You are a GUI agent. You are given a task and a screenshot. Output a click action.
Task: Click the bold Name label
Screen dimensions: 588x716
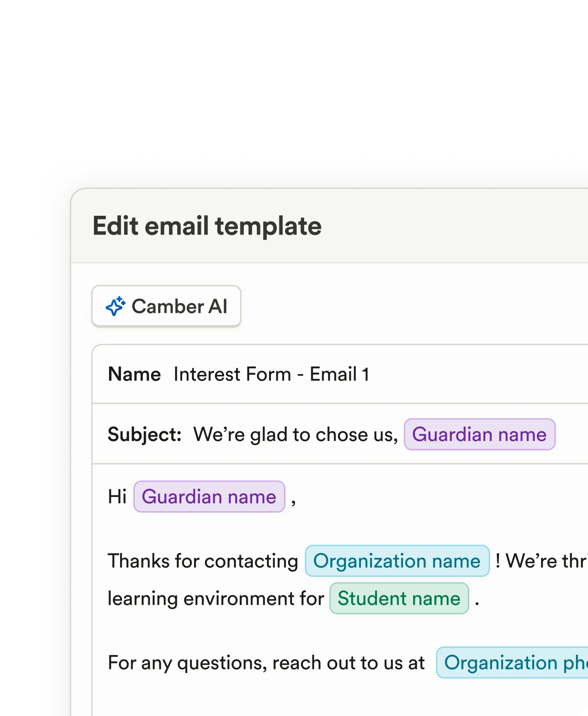tap(134, 374)
